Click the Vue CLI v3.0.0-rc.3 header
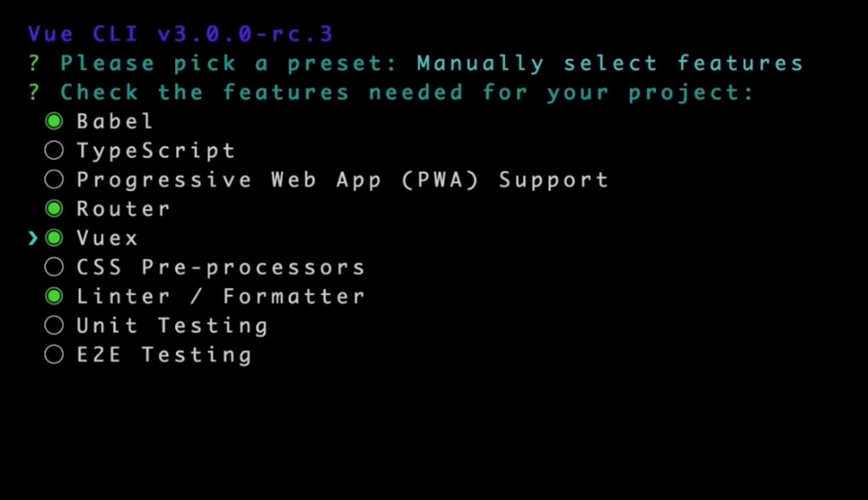The height and width of the screenshot is (500, 868). point(181,34)
